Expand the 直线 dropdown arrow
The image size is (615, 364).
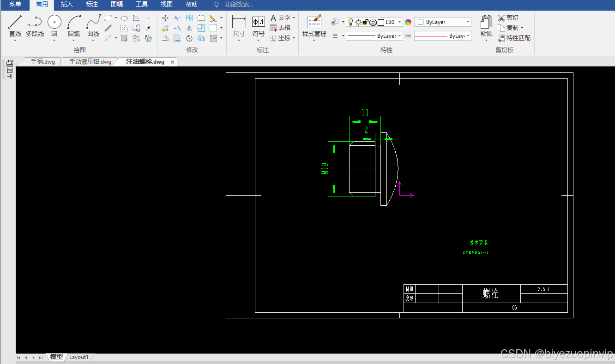(x=15, y=41)
